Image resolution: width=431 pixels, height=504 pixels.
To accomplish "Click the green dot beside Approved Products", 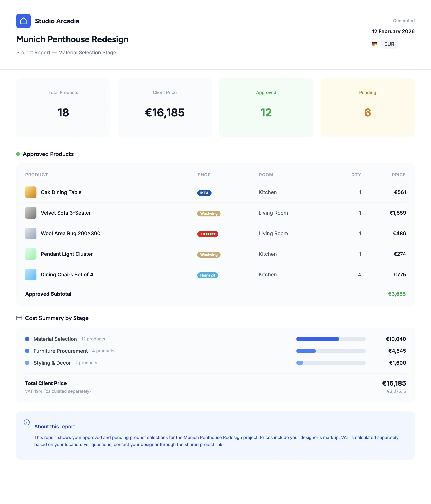I will (18, 154).
